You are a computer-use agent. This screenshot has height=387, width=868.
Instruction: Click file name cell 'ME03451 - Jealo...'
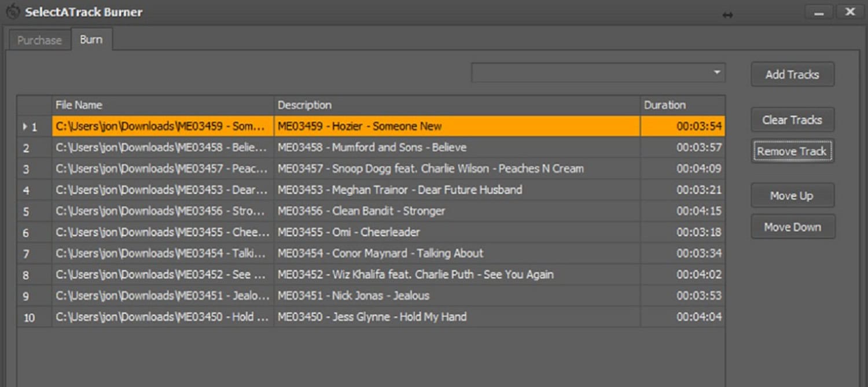coord(163,296)
